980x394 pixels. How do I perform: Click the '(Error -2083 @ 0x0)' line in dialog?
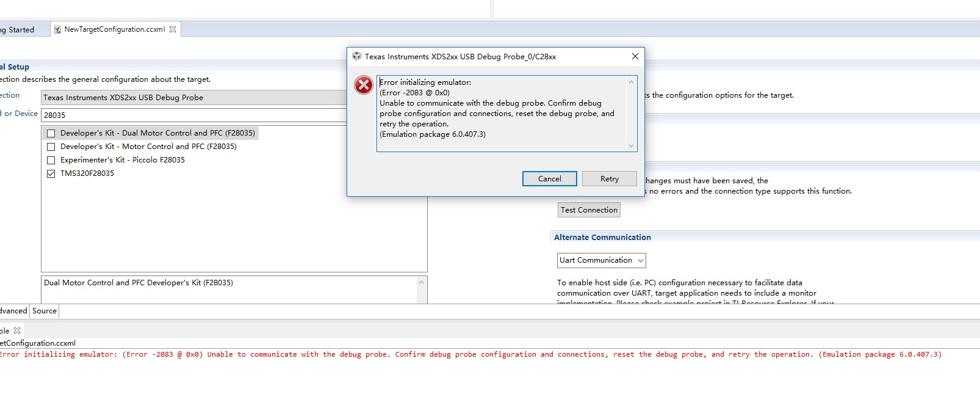tap(415, 93)
